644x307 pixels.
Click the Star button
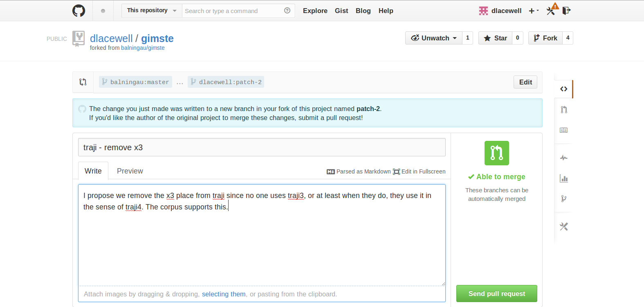[495, 38]
